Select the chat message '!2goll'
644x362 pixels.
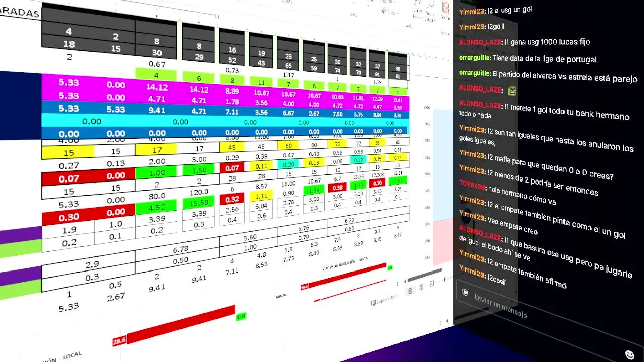coord(496,26)
